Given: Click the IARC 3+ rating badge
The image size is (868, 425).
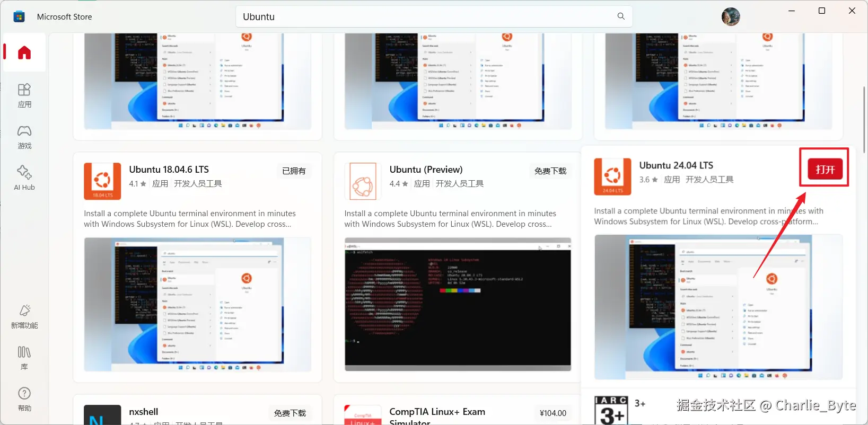Looking at the screenshot, I should point(611,410).
